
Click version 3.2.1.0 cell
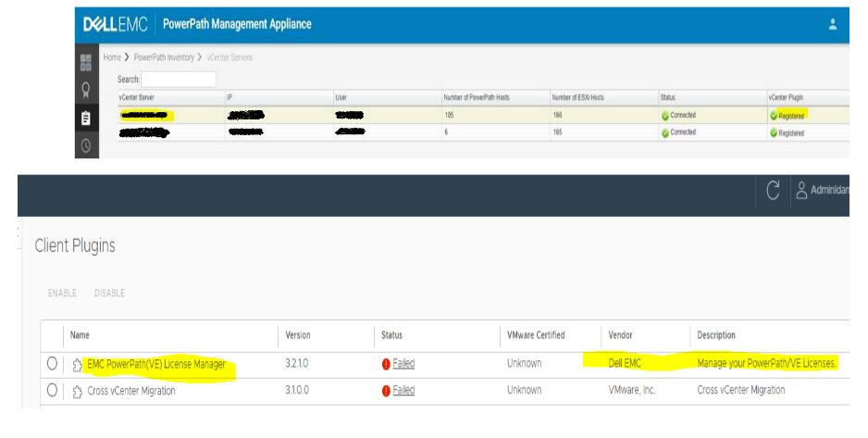click(x=297, y=363)
